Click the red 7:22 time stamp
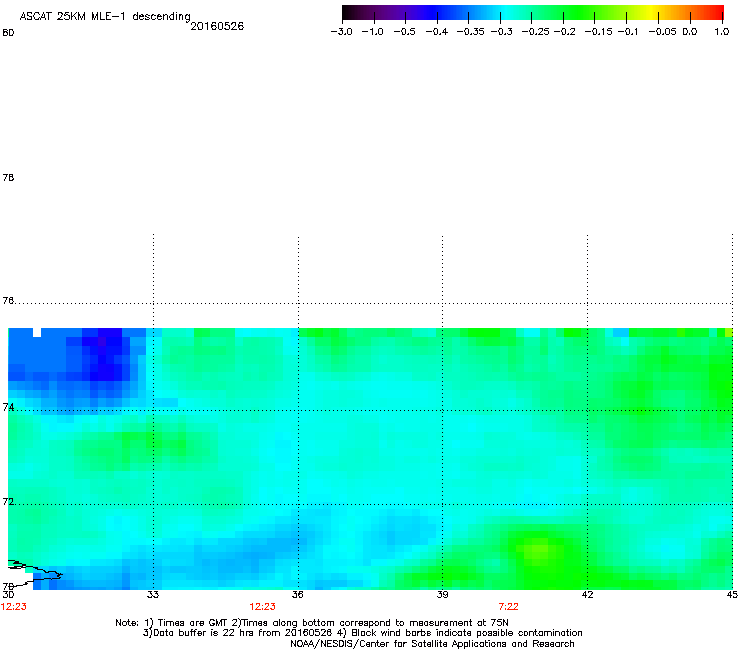This screenshot has width=740, height=650. point(508,607)
